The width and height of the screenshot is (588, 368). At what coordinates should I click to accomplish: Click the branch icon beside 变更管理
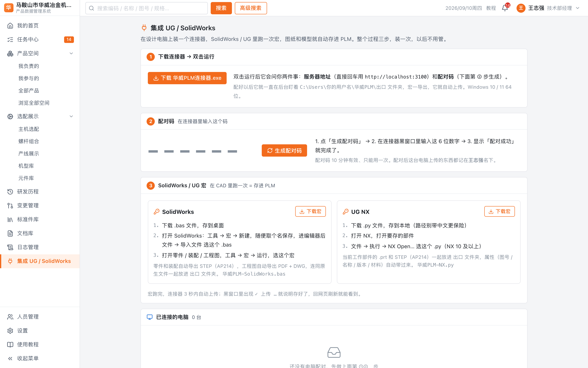10,205
